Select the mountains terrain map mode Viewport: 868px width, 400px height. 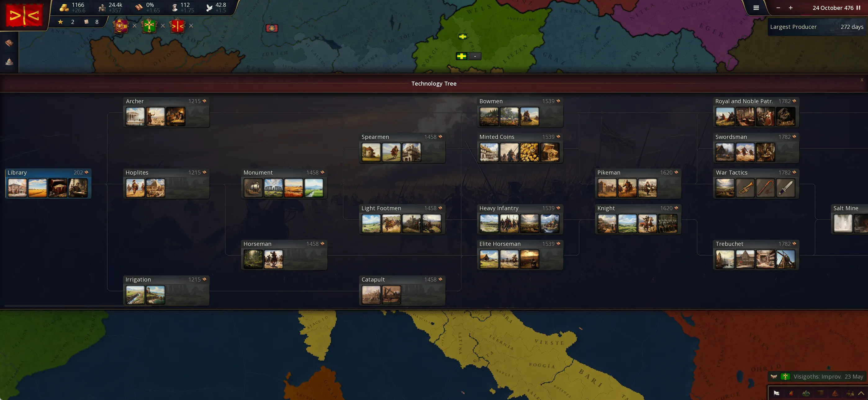806,393
